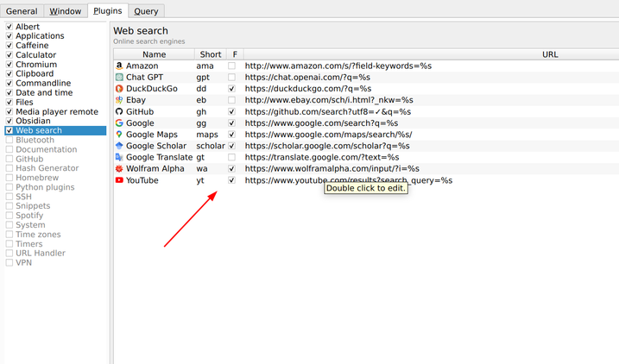
Task: Click the Google Maps pin icon
Action: 119,135
